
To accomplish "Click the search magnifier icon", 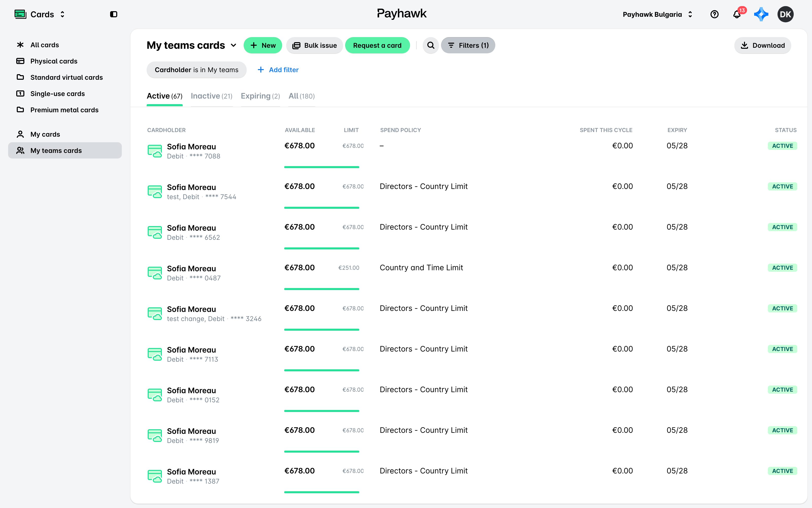I will 431,45.
